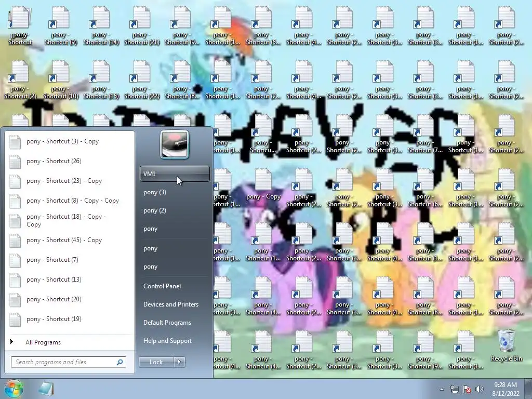Select desktop icon labeled pony - Shortcut (5...

(x=263, y=26)
